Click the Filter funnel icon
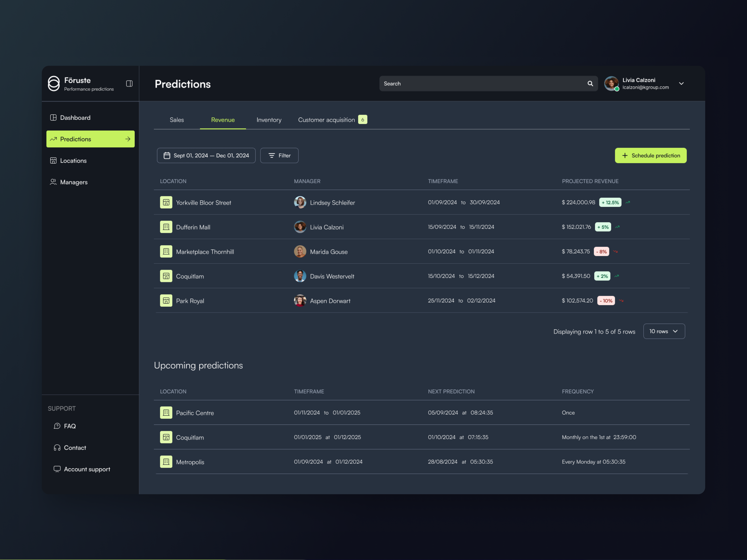This screenshot has width=747, height=560. point(271,155)
